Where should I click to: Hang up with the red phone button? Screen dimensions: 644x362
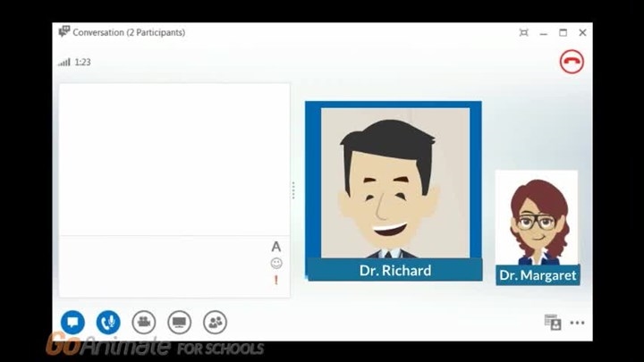coord(572,62)
